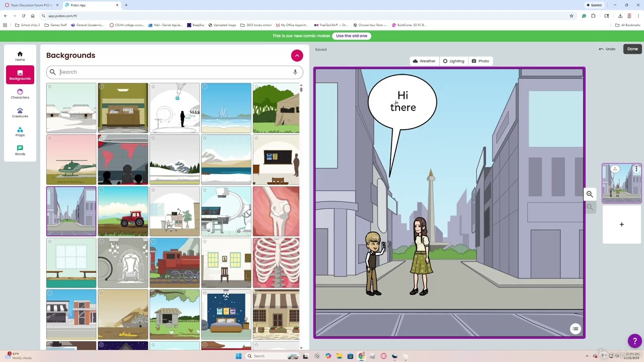
Task: Switch to the Discussion Forum browser tab
Action: pos(31,5)
